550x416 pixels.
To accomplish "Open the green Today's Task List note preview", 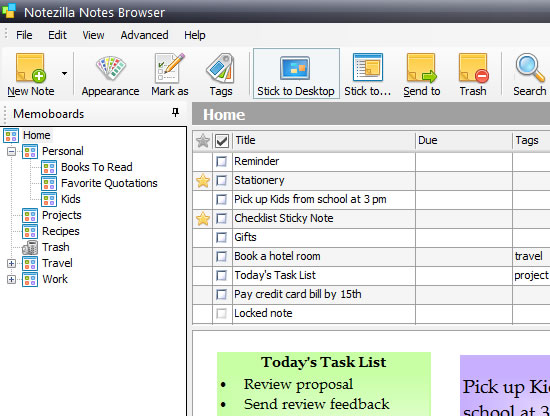I will pyautogui.click(x=324, y=384).
